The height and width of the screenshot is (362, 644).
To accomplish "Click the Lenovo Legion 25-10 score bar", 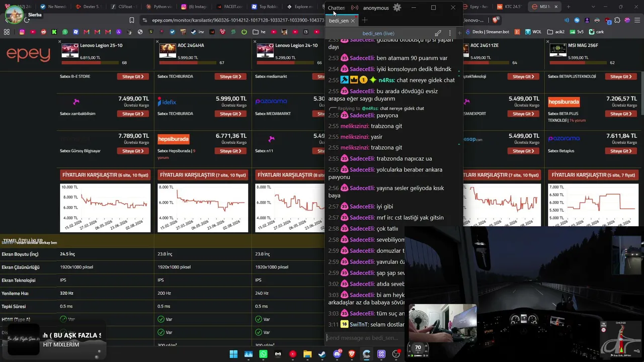I will 91,63.
